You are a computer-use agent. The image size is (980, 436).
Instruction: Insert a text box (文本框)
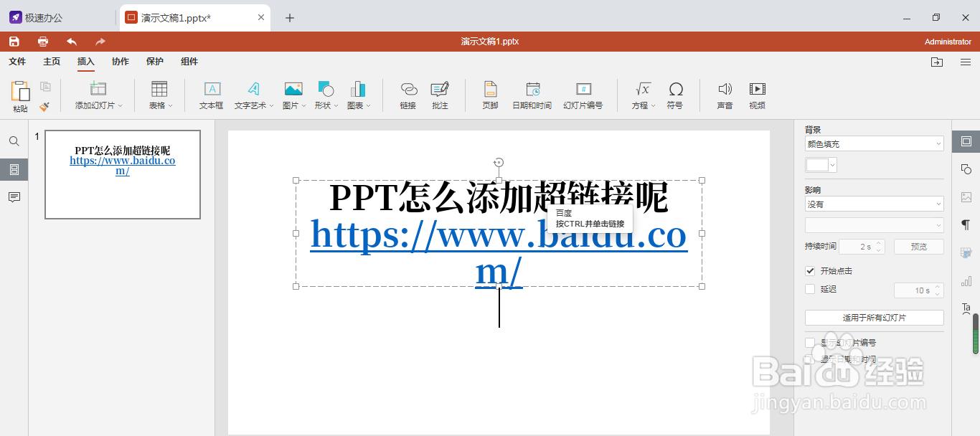pyautogui.click(x=212, y=89)
